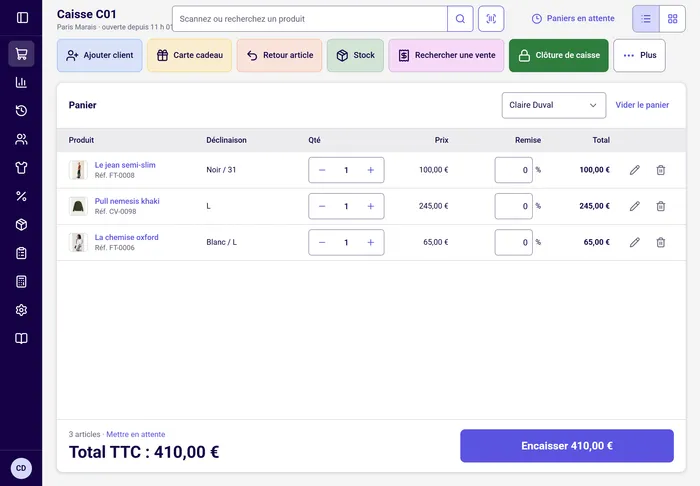
Task: Click discount field for La chemise oxford
Action: [513, 242]
